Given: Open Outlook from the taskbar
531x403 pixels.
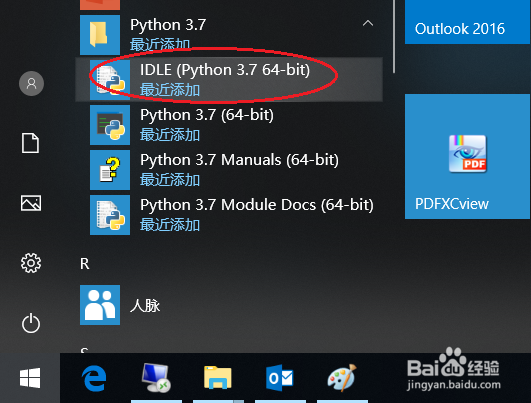Looking at the screenshot, I should (x=280, y=378).
